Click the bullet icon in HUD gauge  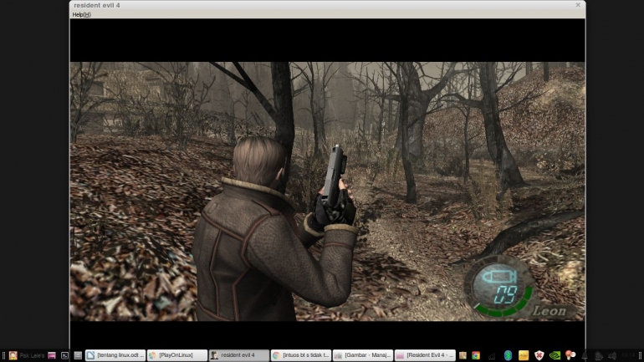coord(499,277)
